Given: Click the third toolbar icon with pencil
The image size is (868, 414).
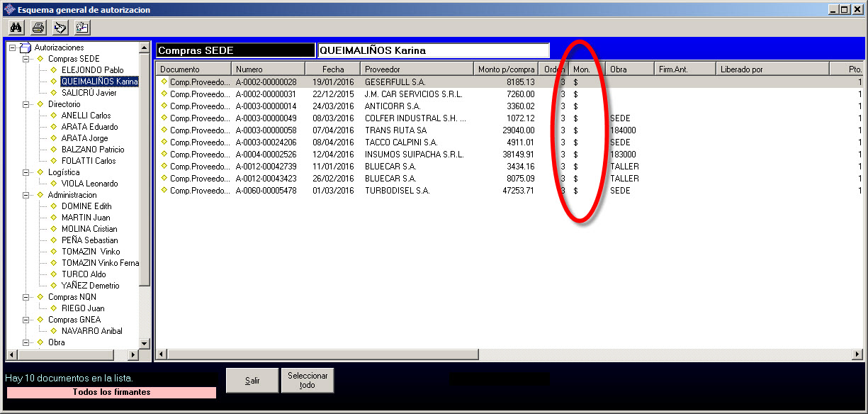Looking at the screenshot, I should [60, 28].
